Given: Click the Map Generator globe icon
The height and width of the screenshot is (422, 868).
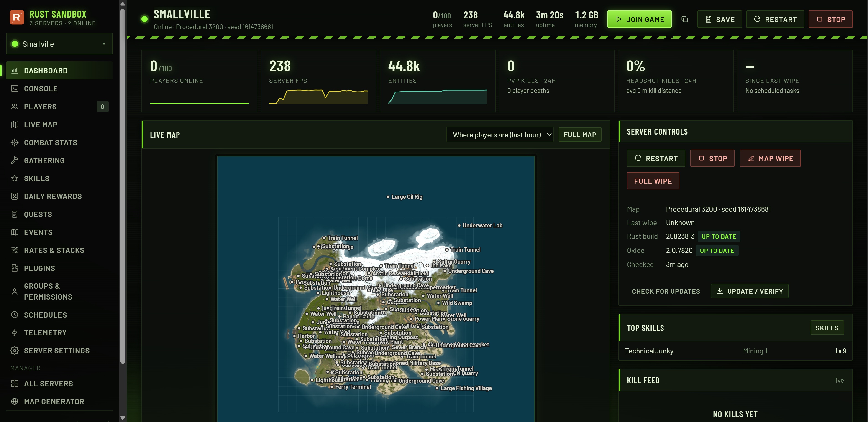Looking at the screenshot, I should coord(15,402).
